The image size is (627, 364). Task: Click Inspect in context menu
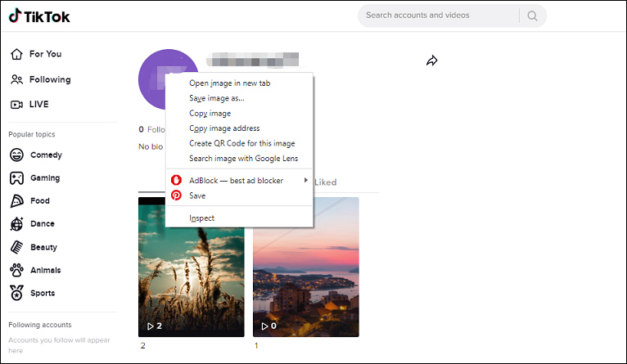point(201,218)
